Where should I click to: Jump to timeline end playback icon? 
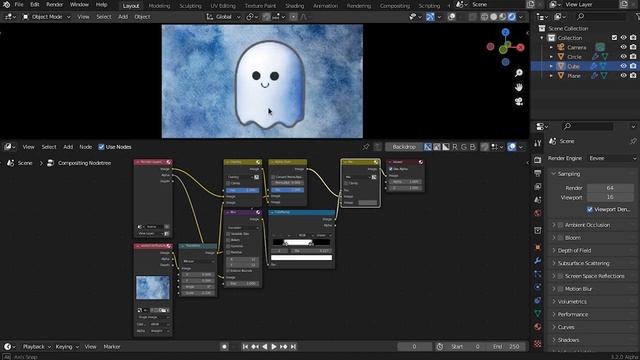[x=293, y=347]
